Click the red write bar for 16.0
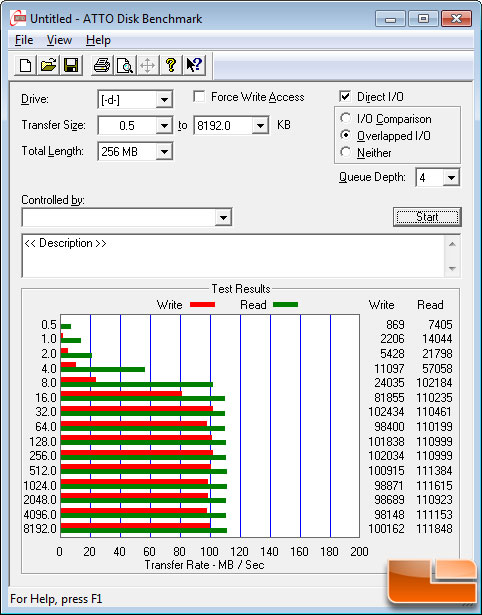482x615 pixels. [121, 393]
